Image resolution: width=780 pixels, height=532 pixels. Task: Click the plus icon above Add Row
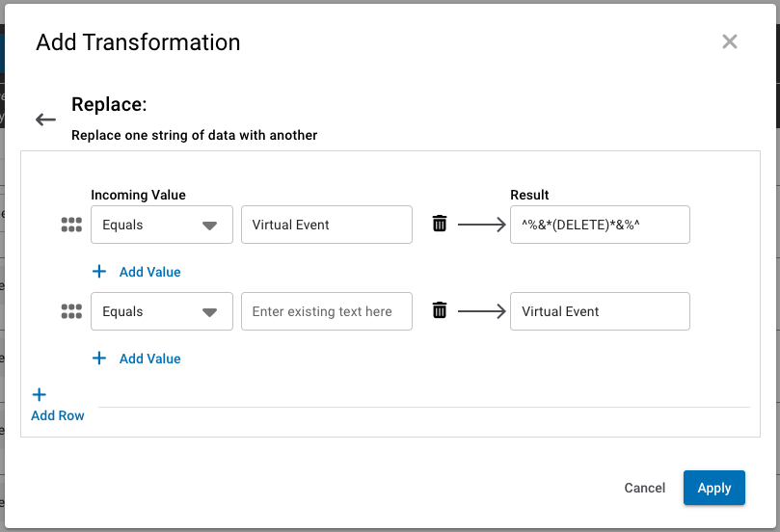[x=39, y=395]
